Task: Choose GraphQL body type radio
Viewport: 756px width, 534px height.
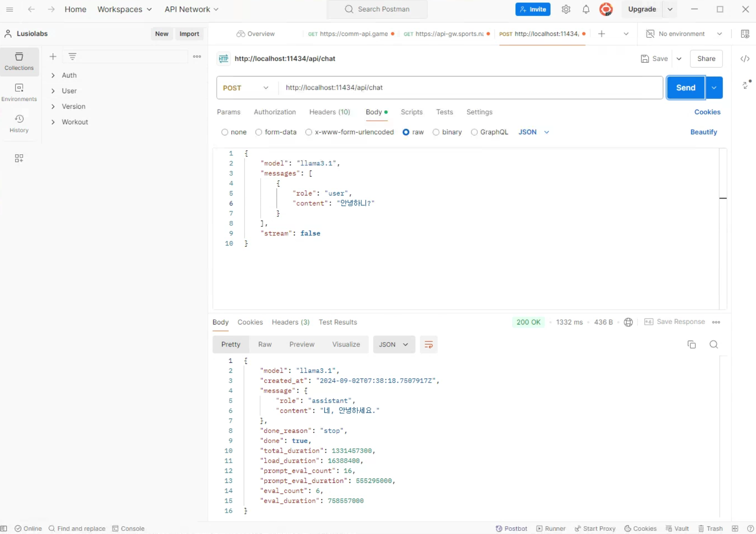Action: tap(474, 132)
